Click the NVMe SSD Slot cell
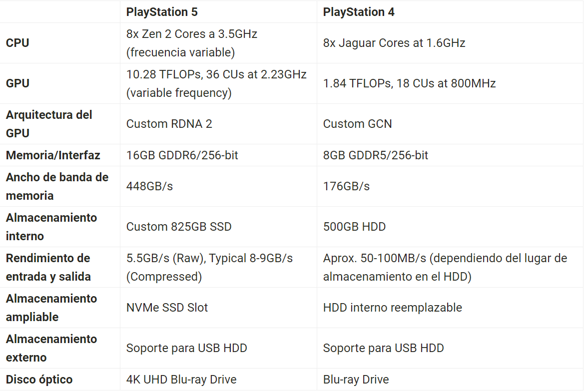The image size is (584, 392). (x=167, y=308)
